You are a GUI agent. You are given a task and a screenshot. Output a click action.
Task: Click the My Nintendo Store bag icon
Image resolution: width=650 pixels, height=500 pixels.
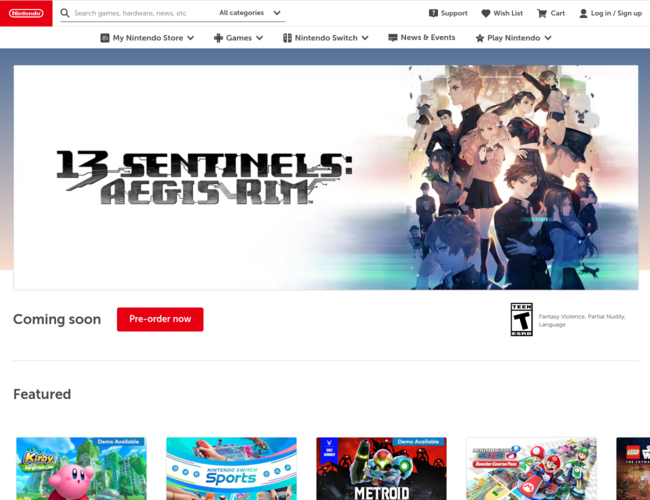[105, 38]
